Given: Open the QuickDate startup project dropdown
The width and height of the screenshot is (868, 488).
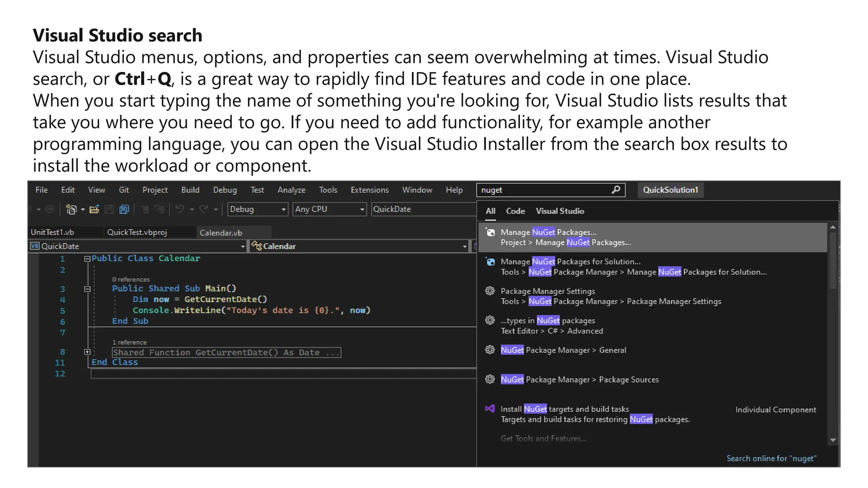Looking at the screenshot, I should (423, 209).
